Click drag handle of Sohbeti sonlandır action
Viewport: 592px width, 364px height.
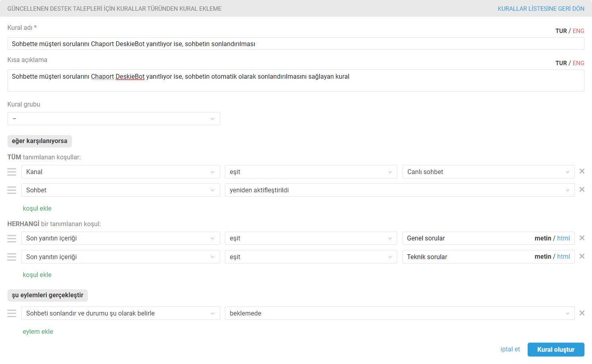(12, 314)
